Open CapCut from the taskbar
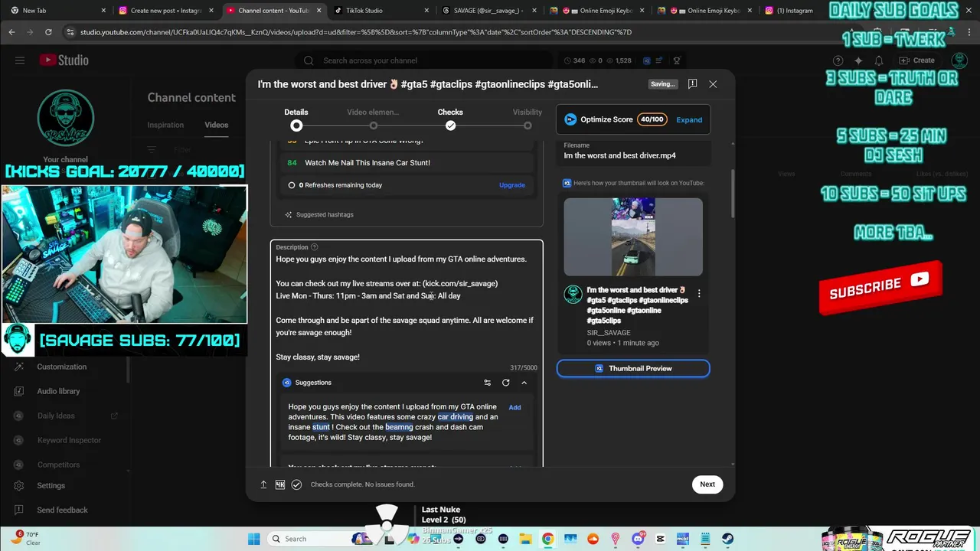Screen dimensions: 980x551 [x=660, y=539]
